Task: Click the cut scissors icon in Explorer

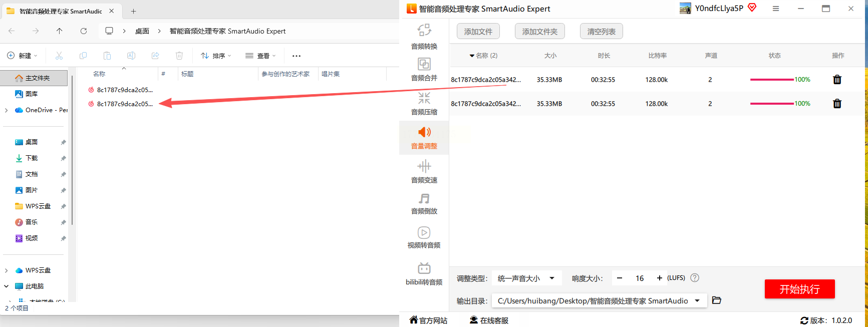Action: point(59,56)
